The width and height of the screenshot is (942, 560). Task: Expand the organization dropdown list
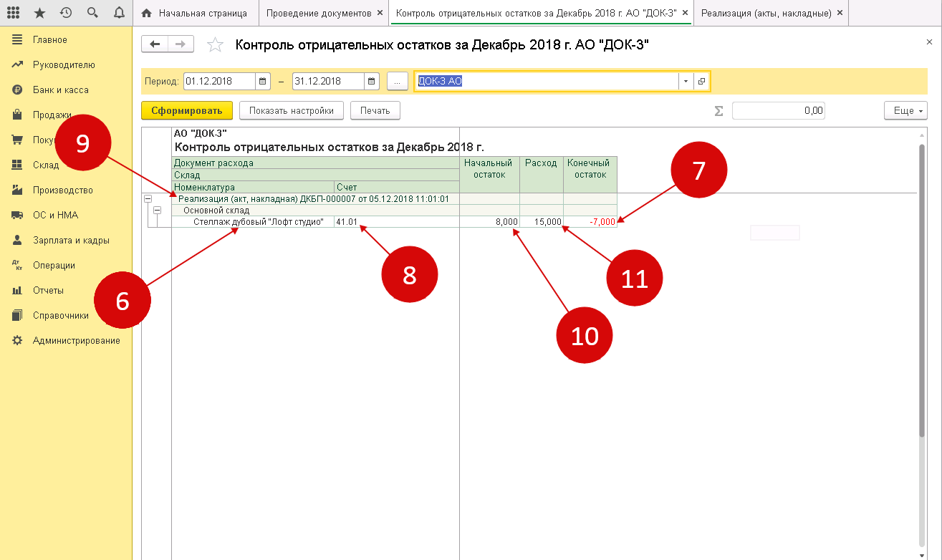pos(686,82)
